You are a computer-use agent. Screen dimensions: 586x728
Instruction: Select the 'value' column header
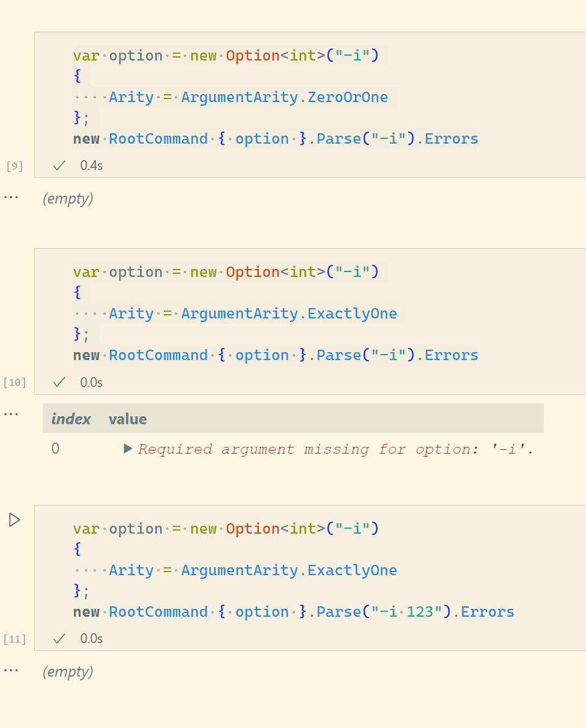click(x=127, y=419)
